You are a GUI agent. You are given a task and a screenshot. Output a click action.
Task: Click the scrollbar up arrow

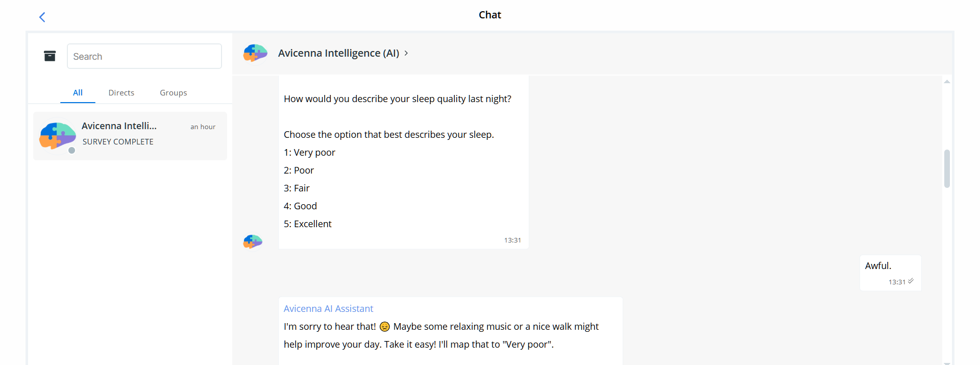coord(947,82)
